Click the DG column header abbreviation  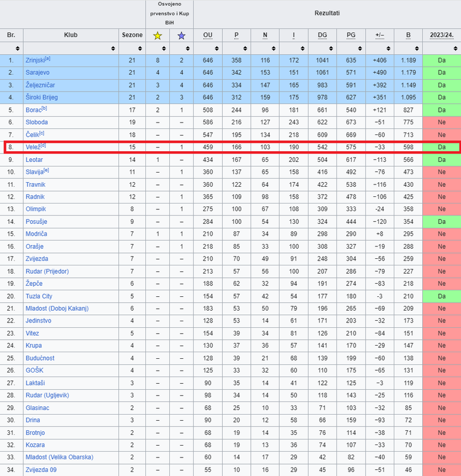coord(322,35)
